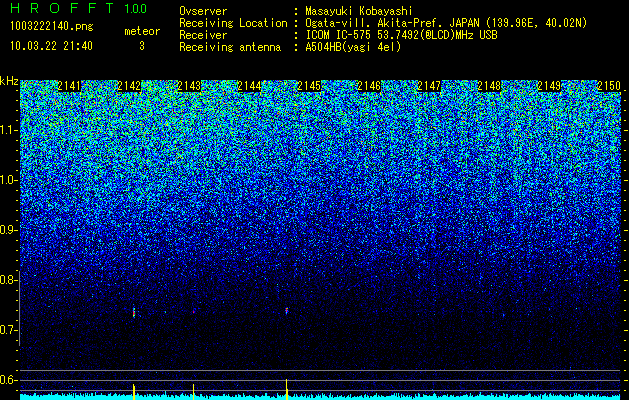The height and width of the screenshot is (400, 629).
Task: Click the Ovserver label
Action: pyautogui.click(x=203, y=11)
